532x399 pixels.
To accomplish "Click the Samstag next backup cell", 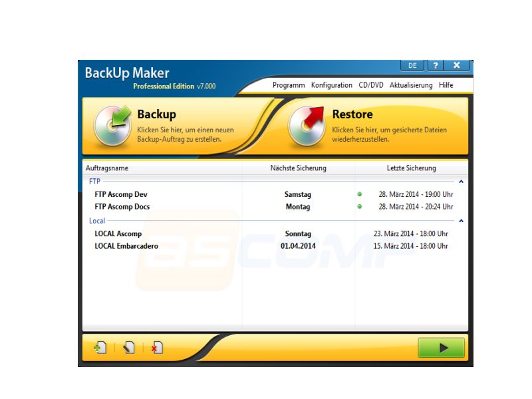I will pyautogui.click(x=298, y=194).
